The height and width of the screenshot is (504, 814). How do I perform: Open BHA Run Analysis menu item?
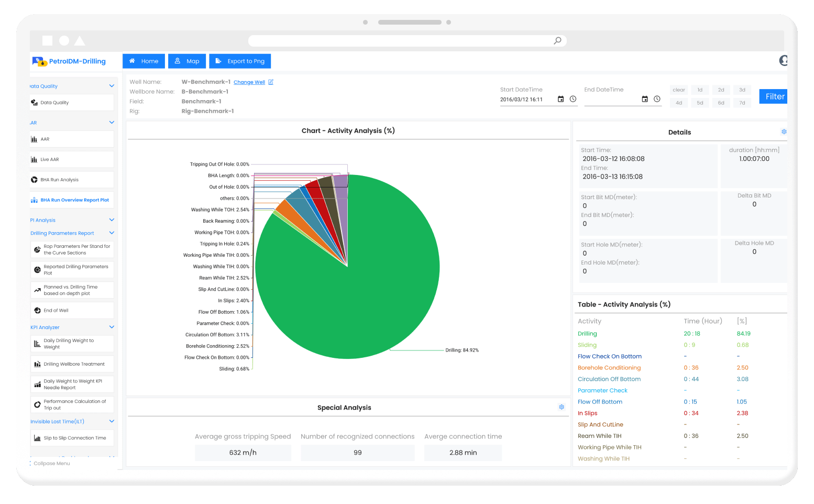[x=72, y=180]
